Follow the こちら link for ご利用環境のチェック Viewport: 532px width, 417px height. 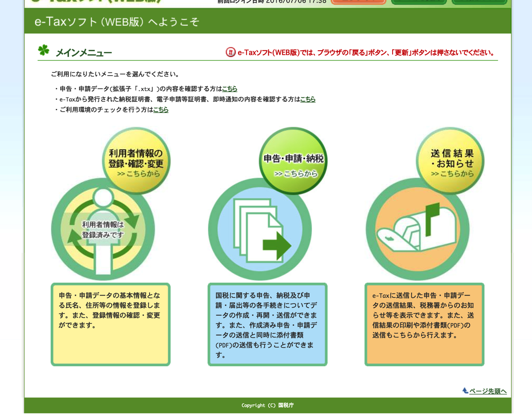pyautogui.click(x=161, y=110)
